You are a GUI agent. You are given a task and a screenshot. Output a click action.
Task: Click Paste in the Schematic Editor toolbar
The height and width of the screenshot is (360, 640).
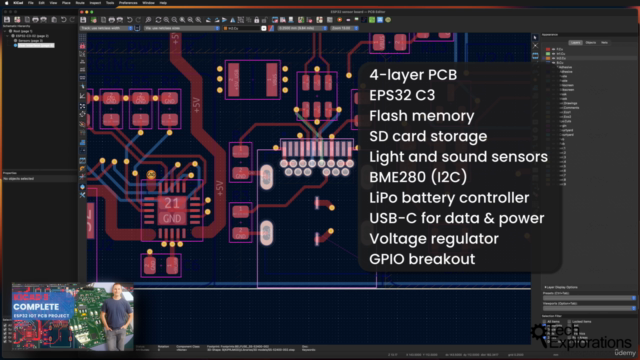54,20
